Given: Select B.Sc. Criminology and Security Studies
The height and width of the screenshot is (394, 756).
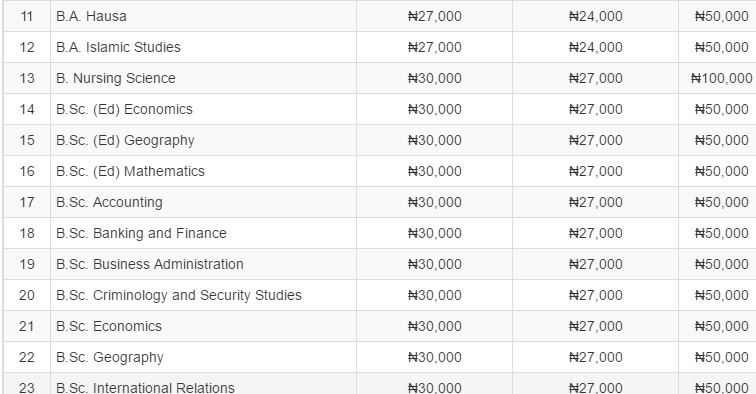Looking at the screenshot, I should (x=178, y=295).
